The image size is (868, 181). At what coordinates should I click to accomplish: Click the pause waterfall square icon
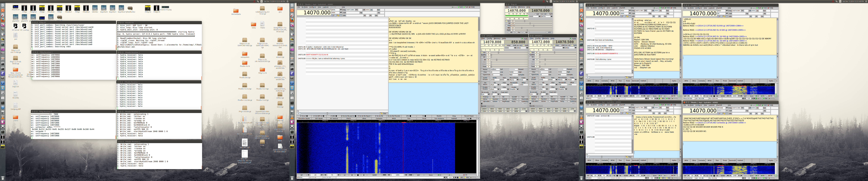(358, 175)
